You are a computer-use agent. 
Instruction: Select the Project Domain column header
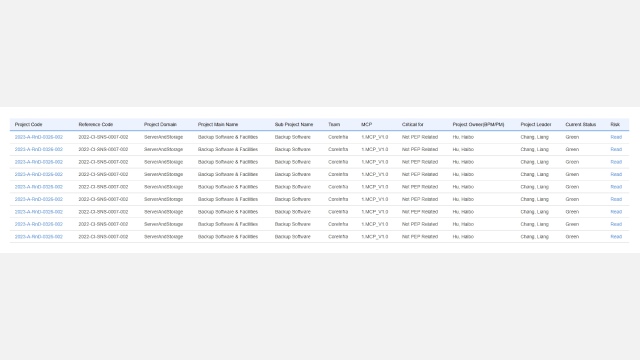pos(160,124)
